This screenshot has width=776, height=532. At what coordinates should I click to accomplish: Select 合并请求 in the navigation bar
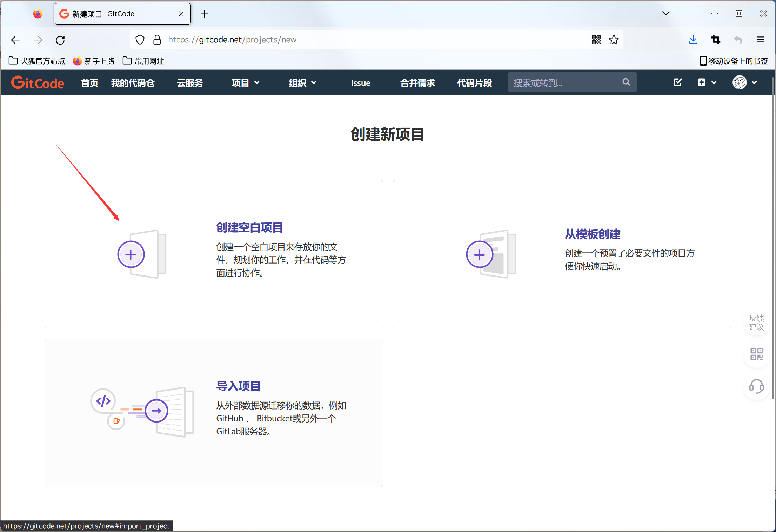pyautogui.click(x=417, y=83)
